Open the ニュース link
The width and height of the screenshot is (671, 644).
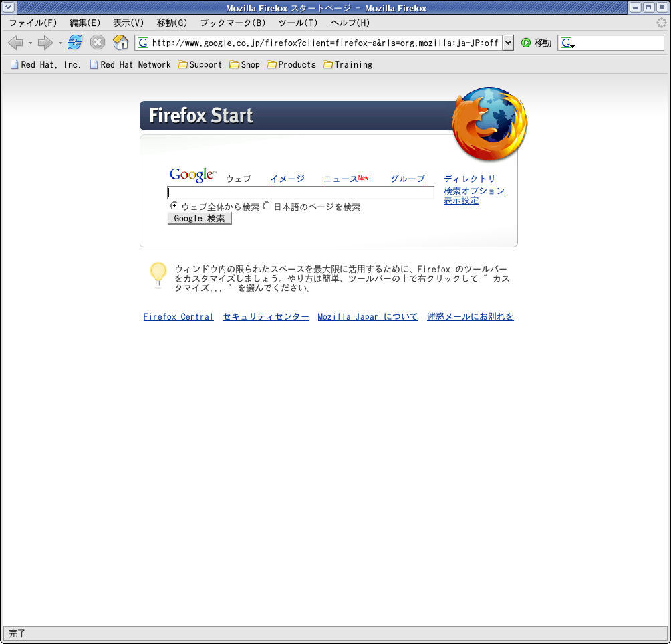click(341, 179)
